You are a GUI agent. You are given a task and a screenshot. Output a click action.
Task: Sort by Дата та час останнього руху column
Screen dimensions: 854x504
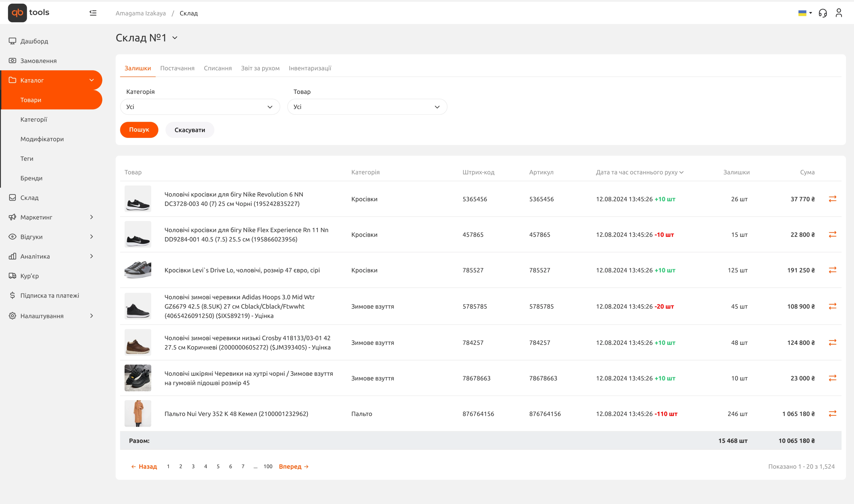pyautogui.click(x=639, y=172)
